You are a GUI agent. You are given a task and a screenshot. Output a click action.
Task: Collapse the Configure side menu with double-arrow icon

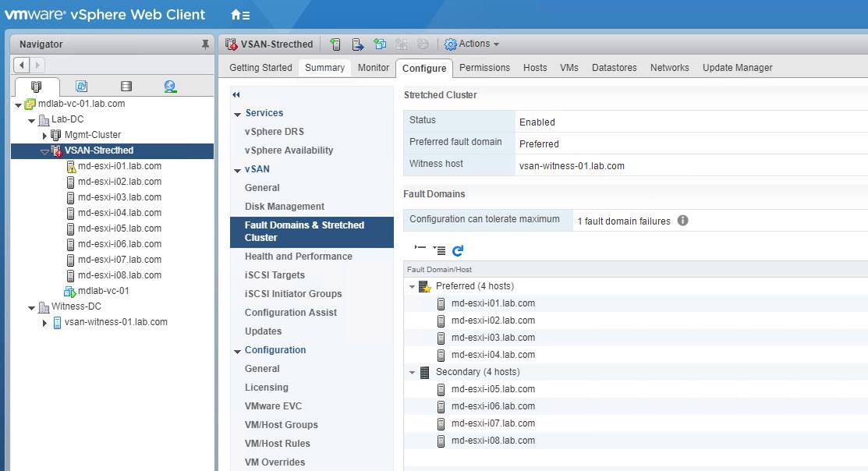tap(236, 94)
